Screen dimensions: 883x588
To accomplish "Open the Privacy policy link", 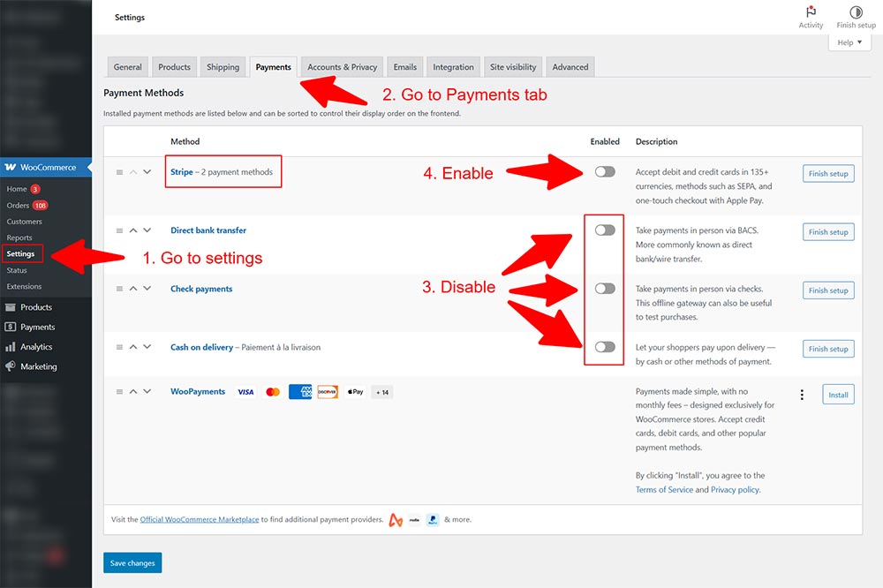I will pos(735,489).
